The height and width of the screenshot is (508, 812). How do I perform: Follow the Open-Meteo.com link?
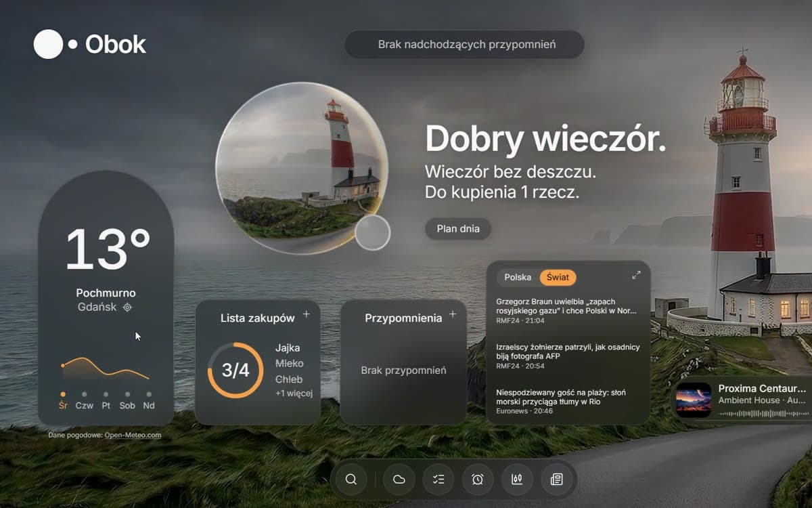[133, 435]
